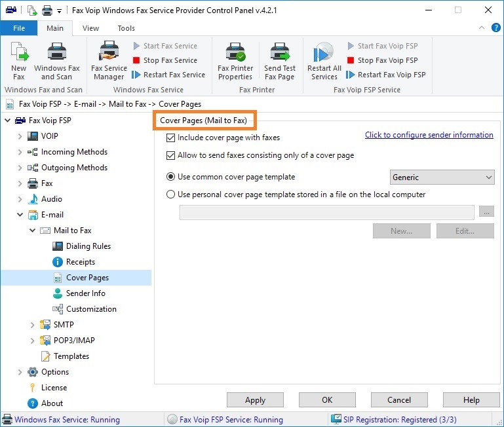Switch to the Tools tab

[126, 28]
